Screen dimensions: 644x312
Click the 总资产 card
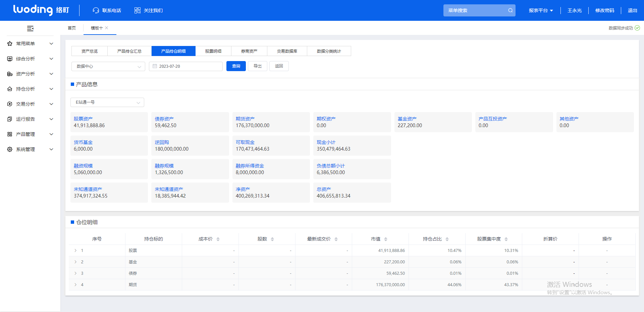352,193
